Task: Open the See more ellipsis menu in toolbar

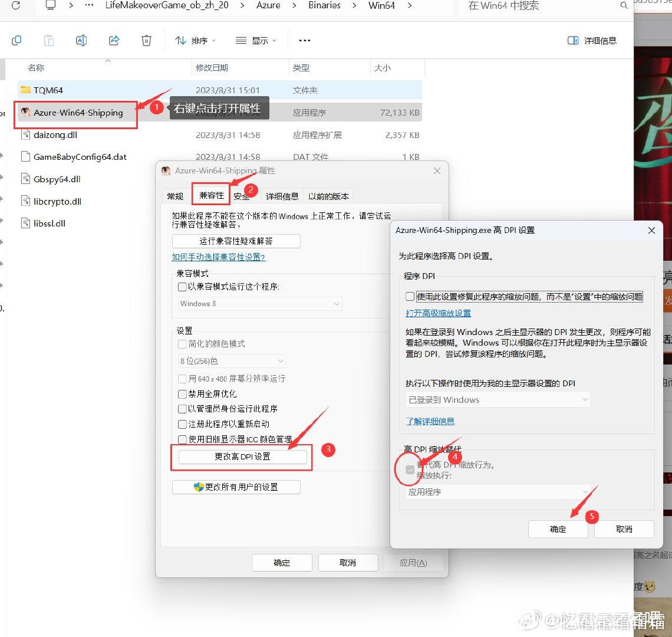Action: [x=305, y=41]
